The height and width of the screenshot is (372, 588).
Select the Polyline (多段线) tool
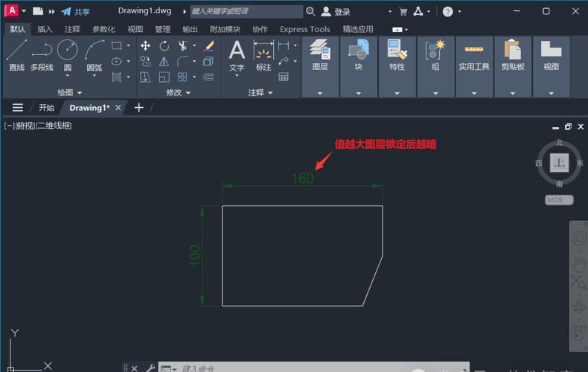pyautogui.click(x=42, y=55)
